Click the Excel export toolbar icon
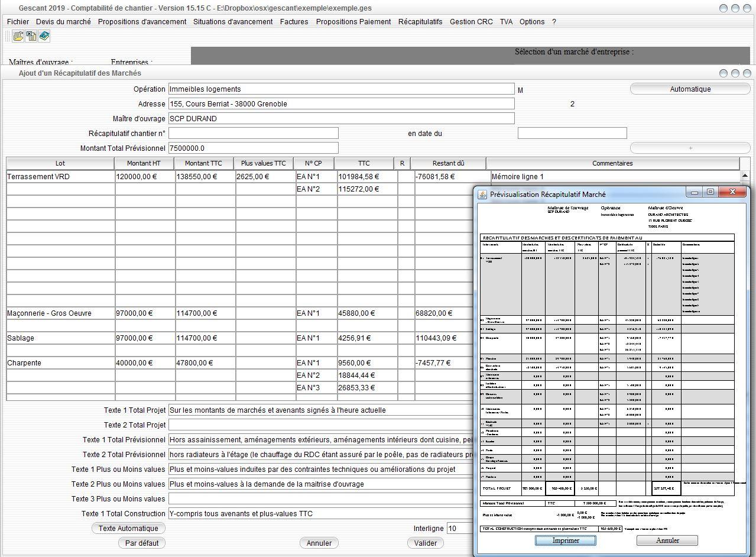Screen dimensions: 756x557 [x=31, y=36]
